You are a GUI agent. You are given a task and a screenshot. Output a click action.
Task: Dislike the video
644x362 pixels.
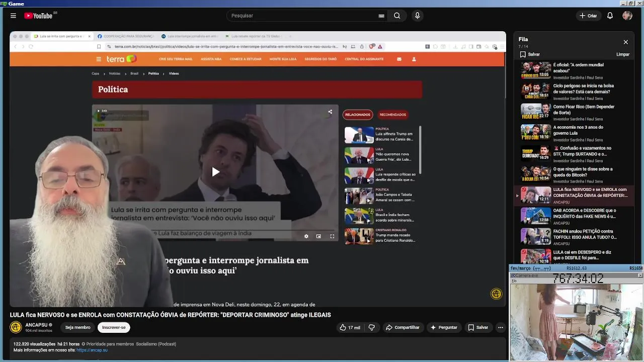pyautogui.click(x=371, y=327)
